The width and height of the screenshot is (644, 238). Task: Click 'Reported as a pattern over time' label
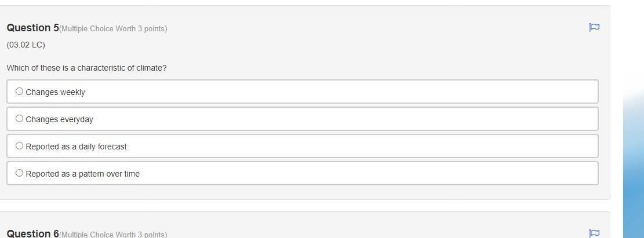tap(82, 174)
